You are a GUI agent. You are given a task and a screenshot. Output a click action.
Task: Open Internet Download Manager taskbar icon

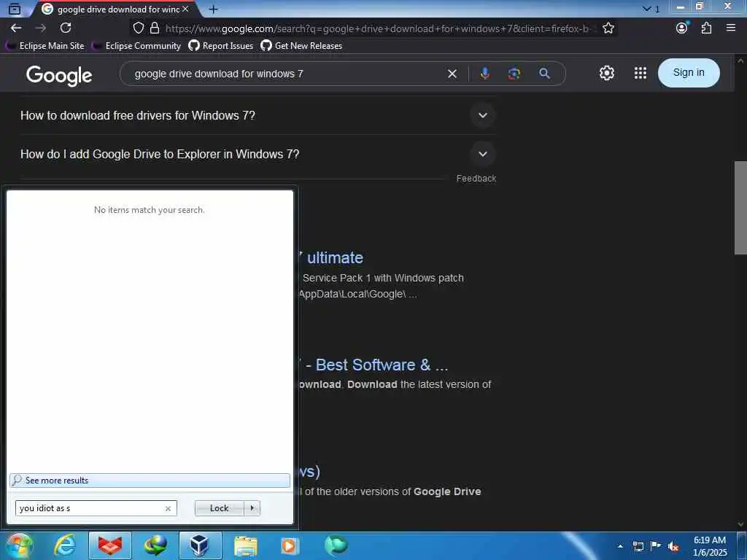point(155,545)
